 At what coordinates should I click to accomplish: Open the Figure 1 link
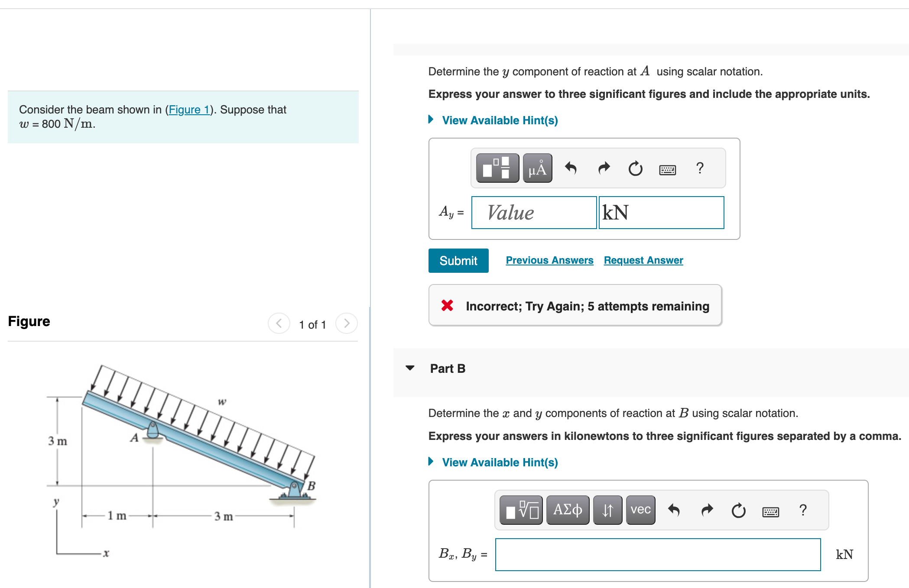(x=189, y=110)
